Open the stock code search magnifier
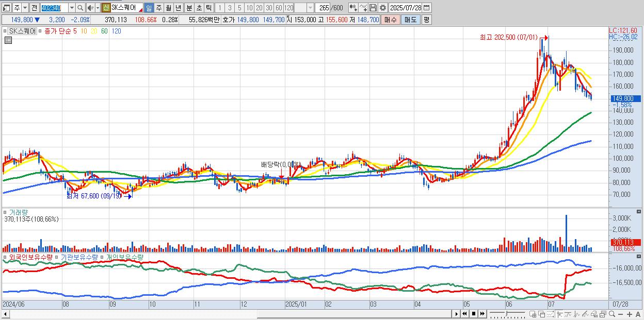The height and width of the screenshot is (320, 644). (x=80, y=8)
